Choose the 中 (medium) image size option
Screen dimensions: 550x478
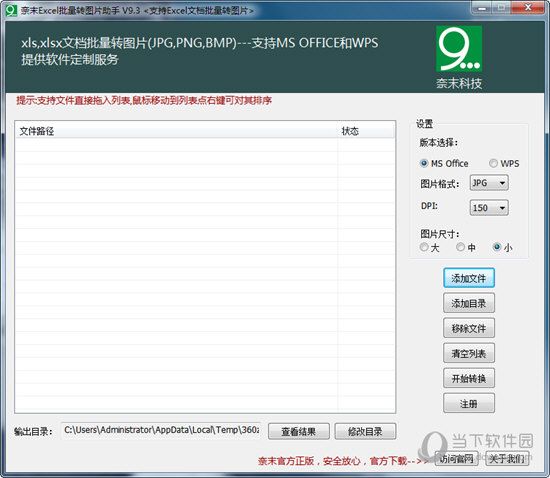pyautogui.click(x=466, y=247)
